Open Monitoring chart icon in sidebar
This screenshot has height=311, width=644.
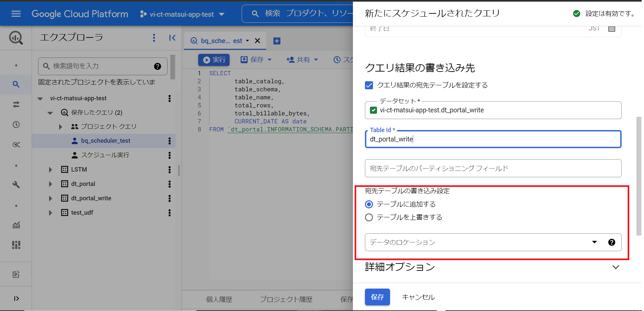16,225
